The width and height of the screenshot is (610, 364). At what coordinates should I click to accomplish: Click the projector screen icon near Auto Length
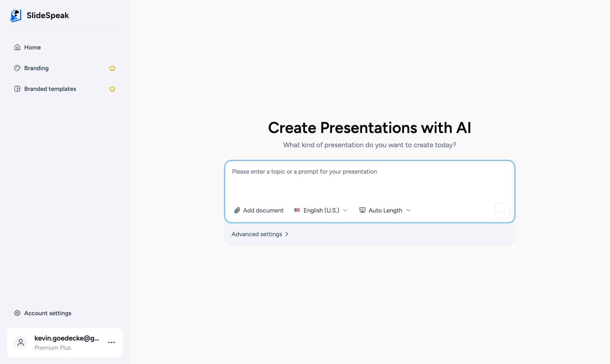tap(362, 210)
